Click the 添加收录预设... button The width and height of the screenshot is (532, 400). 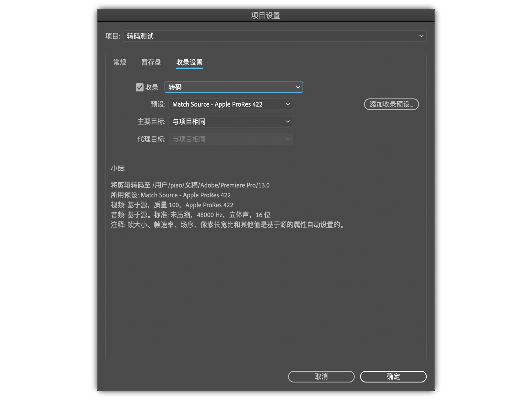391,104
